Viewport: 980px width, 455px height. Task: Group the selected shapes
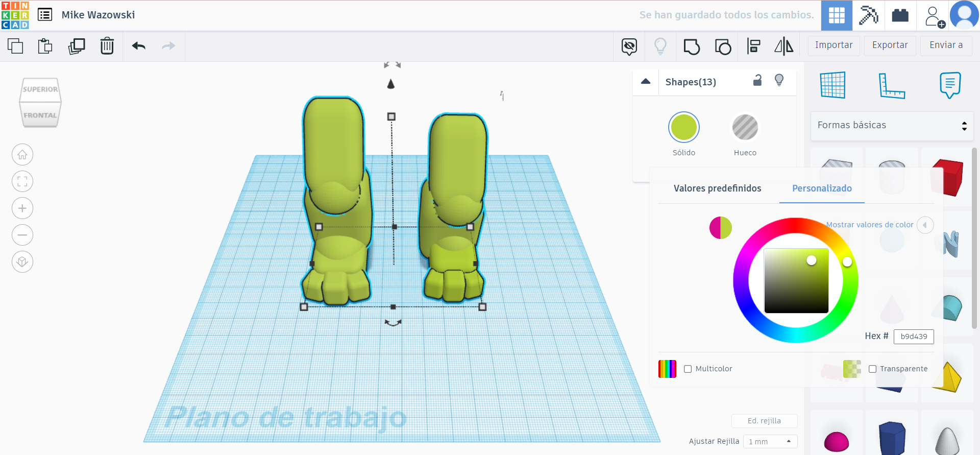coord(692,46)
